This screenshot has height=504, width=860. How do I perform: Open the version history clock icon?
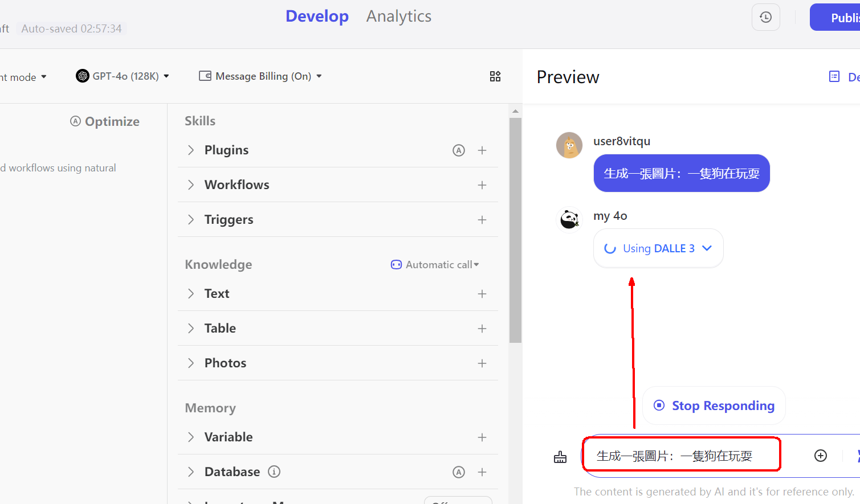(765, 17)
